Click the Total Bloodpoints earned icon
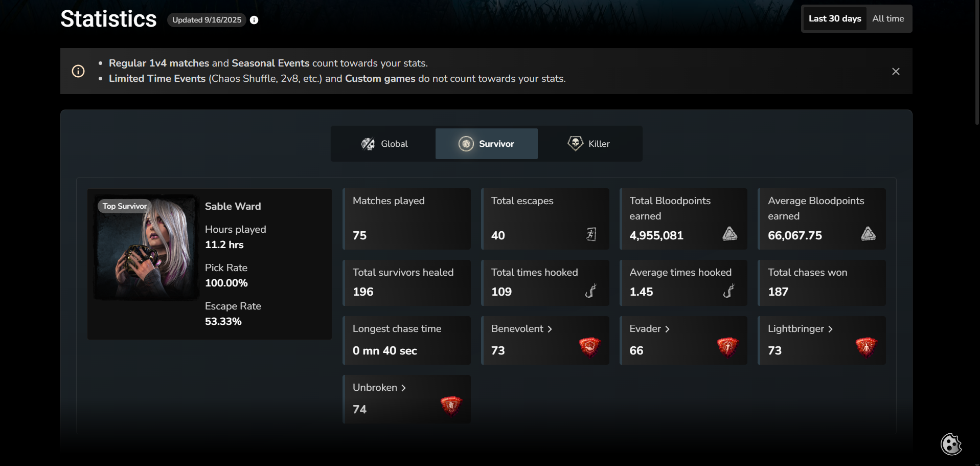The height and width of the screenshot is (466, 980). (x=730, y=234)
